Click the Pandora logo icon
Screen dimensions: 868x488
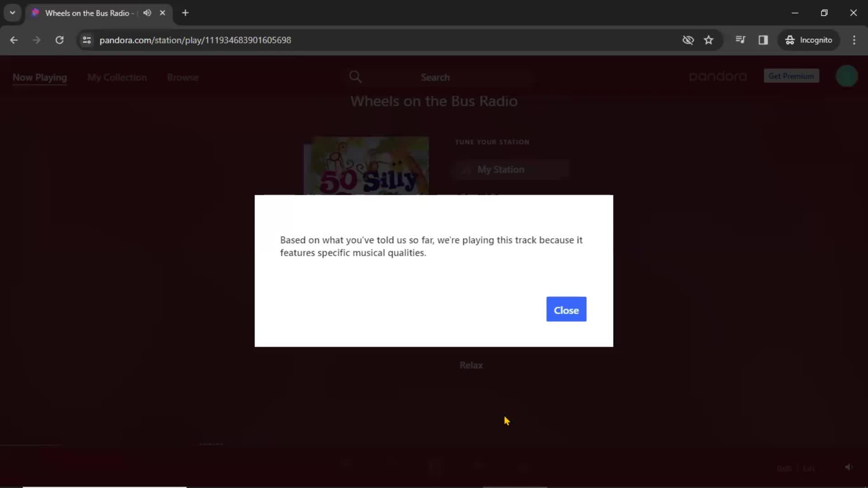[x=718, y=76]
